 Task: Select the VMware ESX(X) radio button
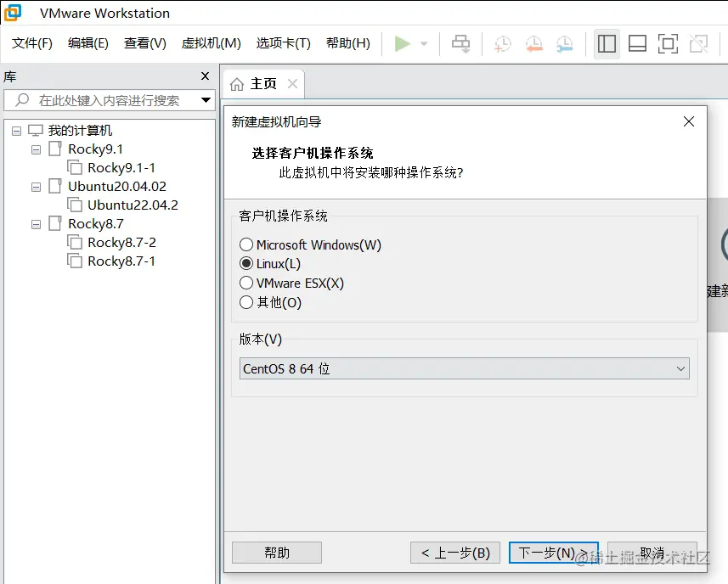[x=246, y=283]
